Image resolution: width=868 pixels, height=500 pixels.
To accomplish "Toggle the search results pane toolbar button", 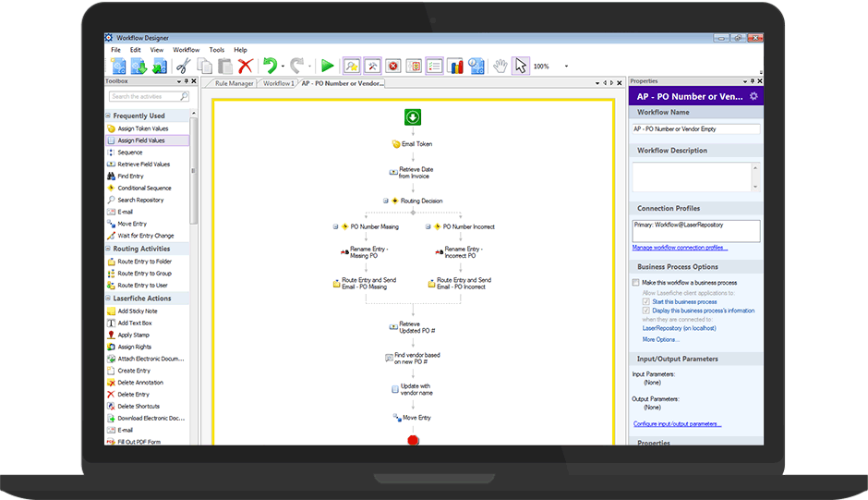I will click(x=352, y=66).
